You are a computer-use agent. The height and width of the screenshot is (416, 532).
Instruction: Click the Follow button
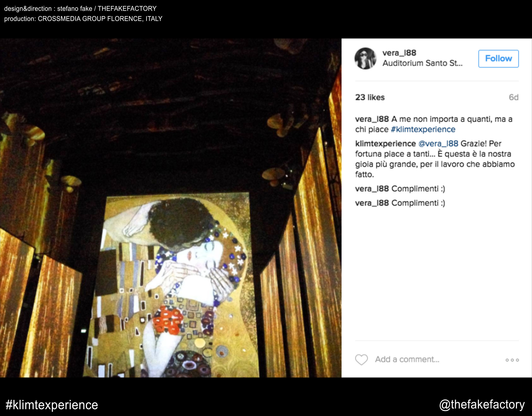498,59
